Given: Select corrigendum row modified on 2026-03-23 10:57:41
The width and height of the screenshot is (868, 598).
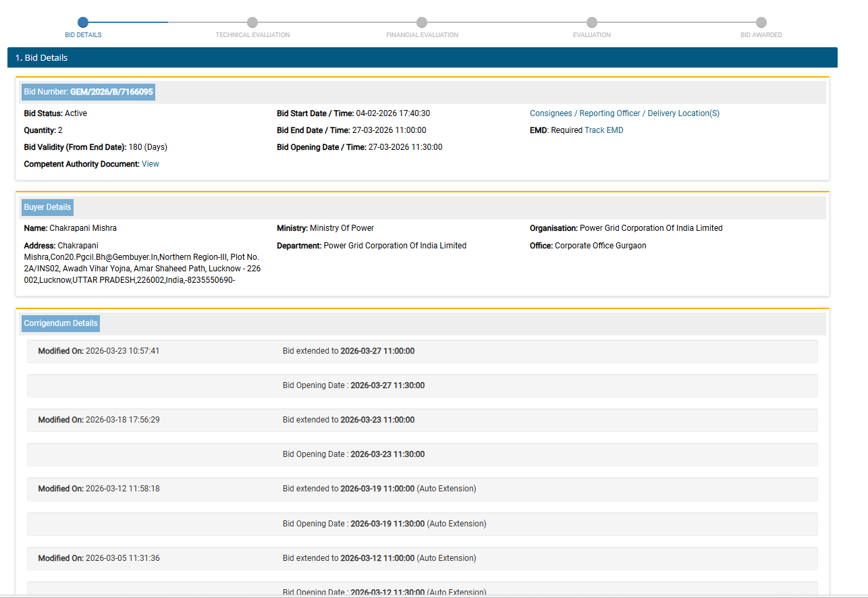Looking at the screenshot, I should click(x=422, y=351).
